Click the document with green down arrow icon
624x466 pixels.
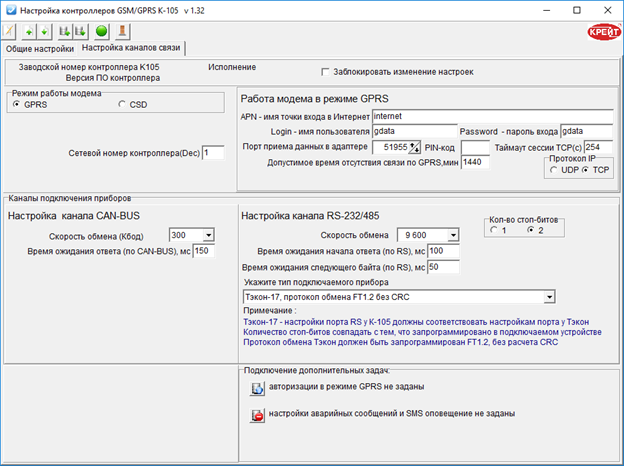coord(44,31)
